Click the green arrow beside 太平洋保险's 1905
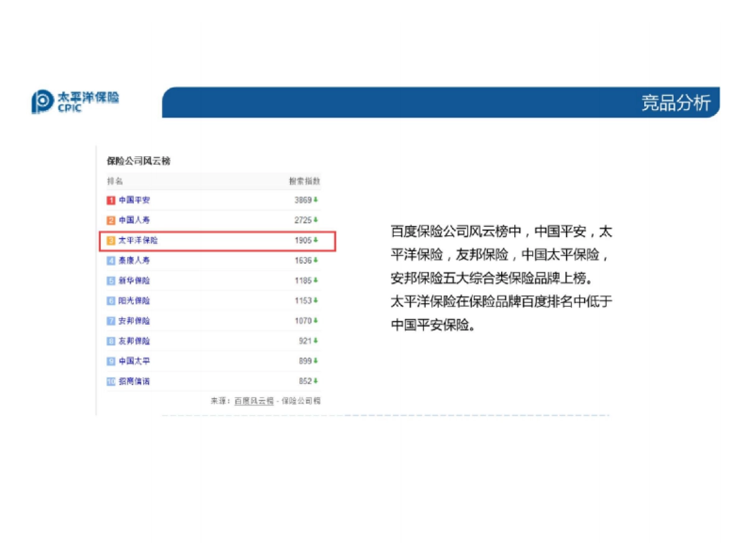 pyautogui.click(x=316, y=240)
